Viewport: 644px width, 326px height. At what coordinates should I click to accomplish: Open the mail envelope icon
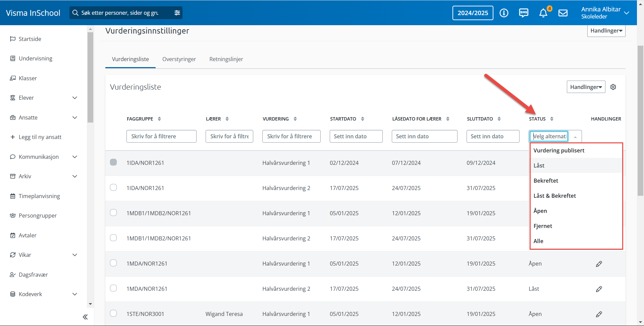(x=563, y=13)
